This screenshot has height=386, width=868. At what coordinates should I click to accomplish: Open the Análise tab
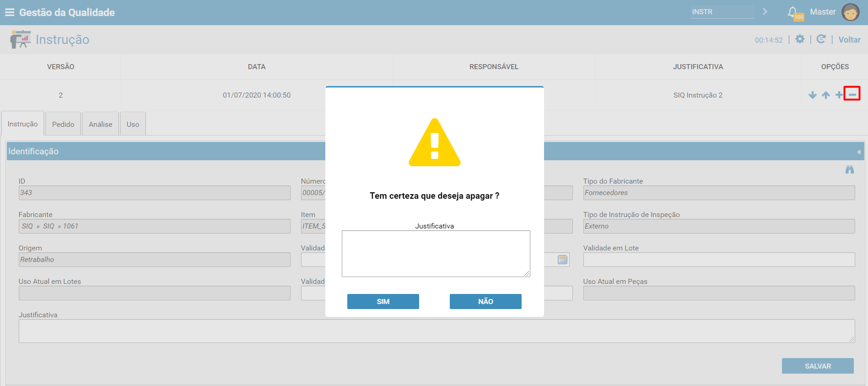101,124
